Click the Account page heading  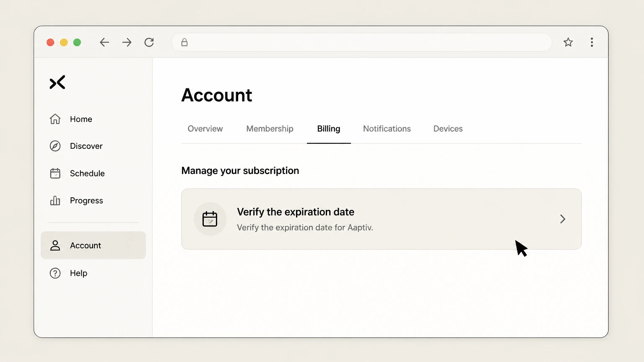[x=217, y=95]
